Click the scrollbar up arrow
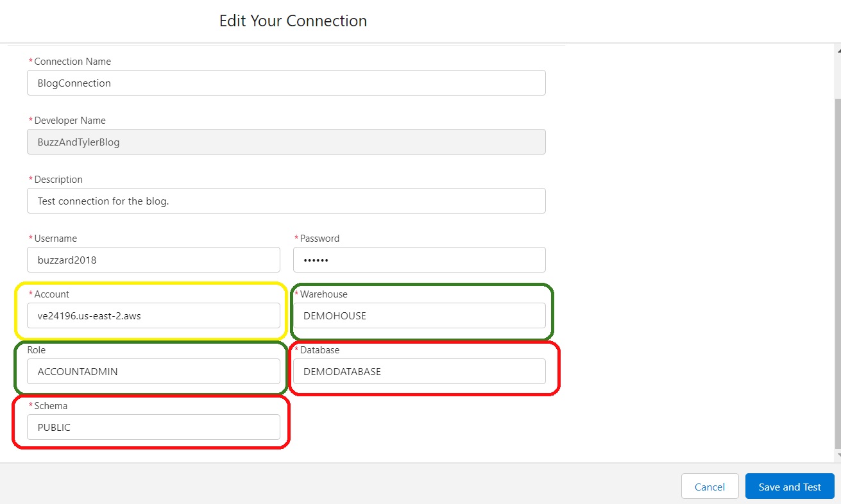 [x=837, y=49]
